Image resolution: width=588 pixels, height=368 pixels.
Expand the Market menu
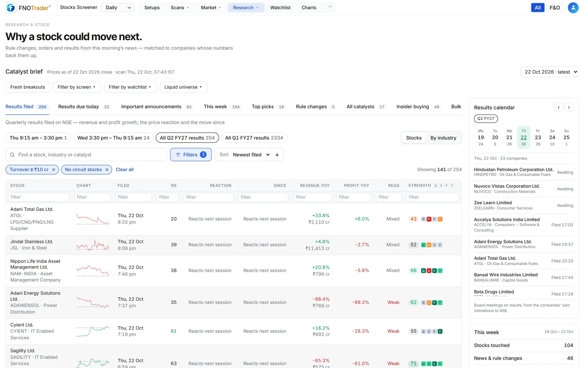click(x=211, y=7)
